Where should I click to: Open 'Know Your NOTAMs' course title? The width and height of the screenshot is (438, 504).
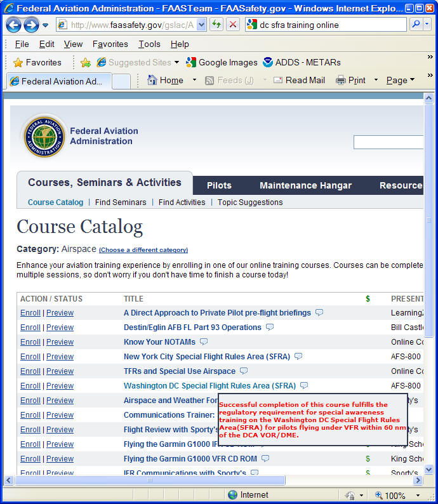[159, 342]
